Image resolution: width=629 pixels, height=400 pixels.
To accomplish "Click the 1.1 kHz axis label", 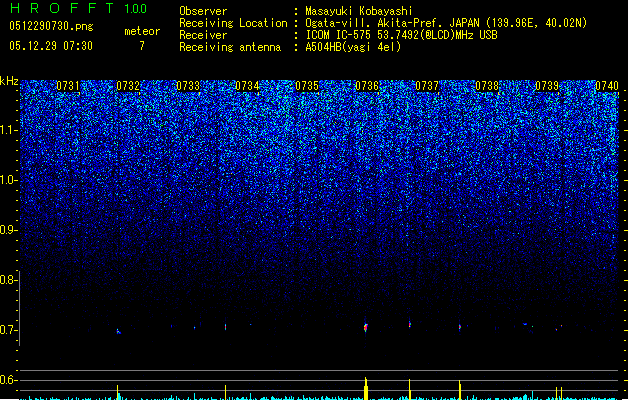I will tap(8, 130).
